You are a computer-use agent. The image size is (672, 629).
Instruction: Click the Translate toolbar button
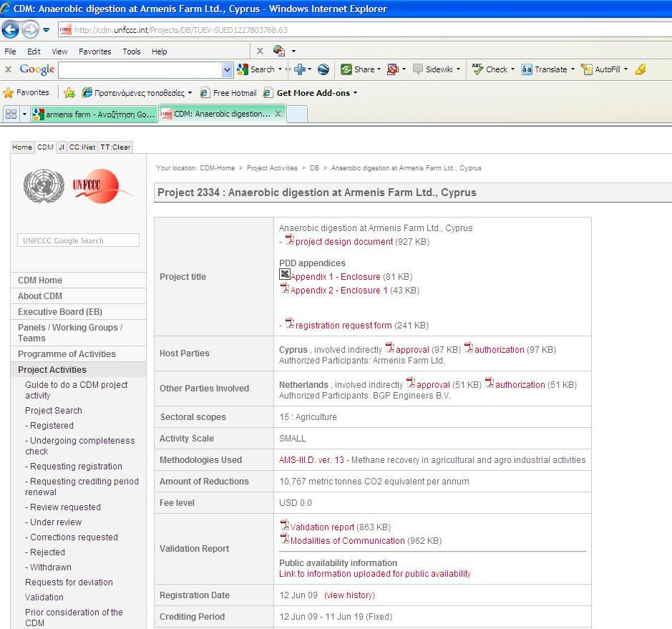coord(545,69)
